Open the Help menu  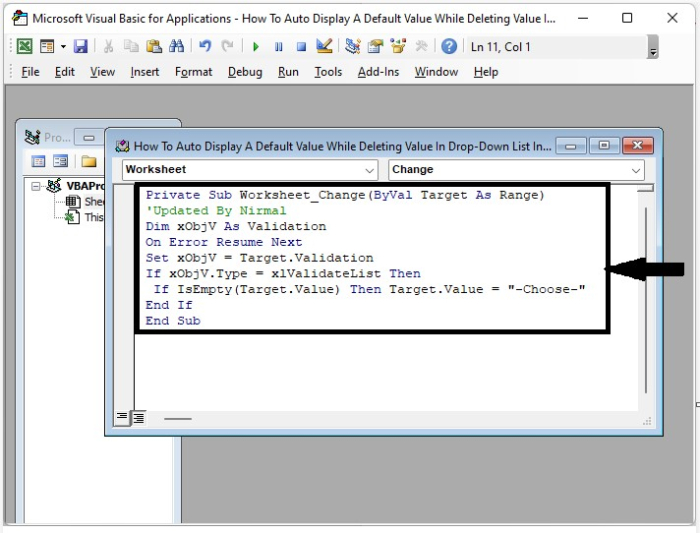(x=486, y=72)
